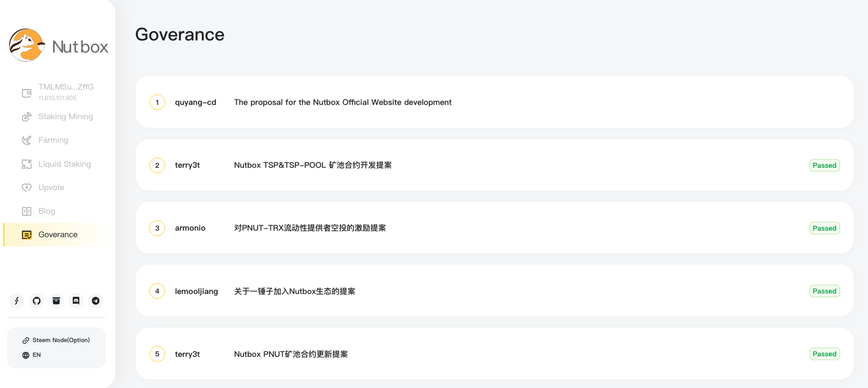This screenshot has width=868, height=388.
Task: Click the number 2 proposal badge
Action: pos(157,165)
